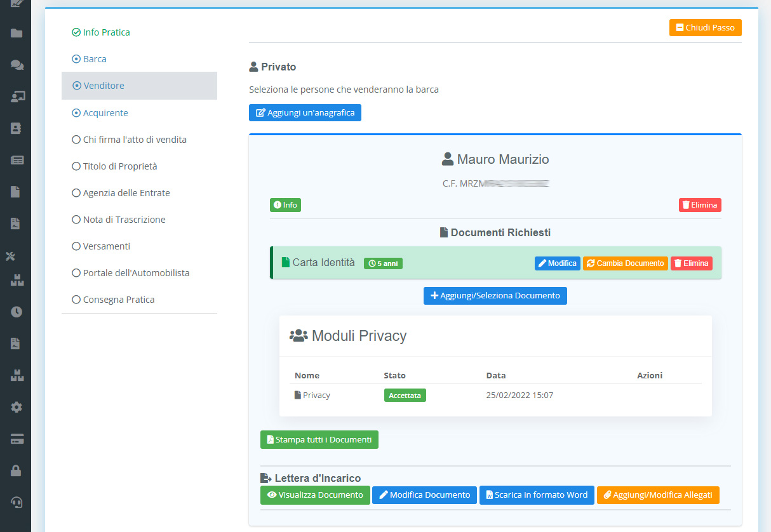The height and width of the screenshot is (532, 771).
Task: Click the credit card icon in the sidebar
Action: point(17,439)
